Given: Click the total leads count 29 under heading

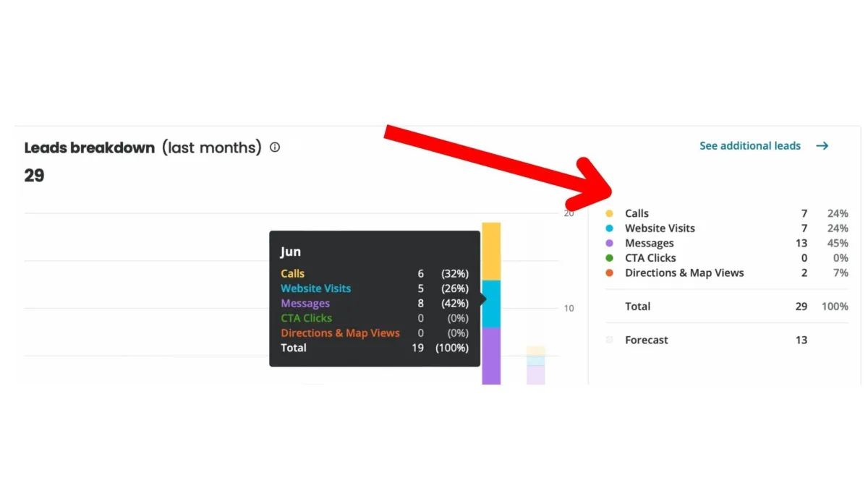Looking at the screenshot, I should click(x=34, y=176).
